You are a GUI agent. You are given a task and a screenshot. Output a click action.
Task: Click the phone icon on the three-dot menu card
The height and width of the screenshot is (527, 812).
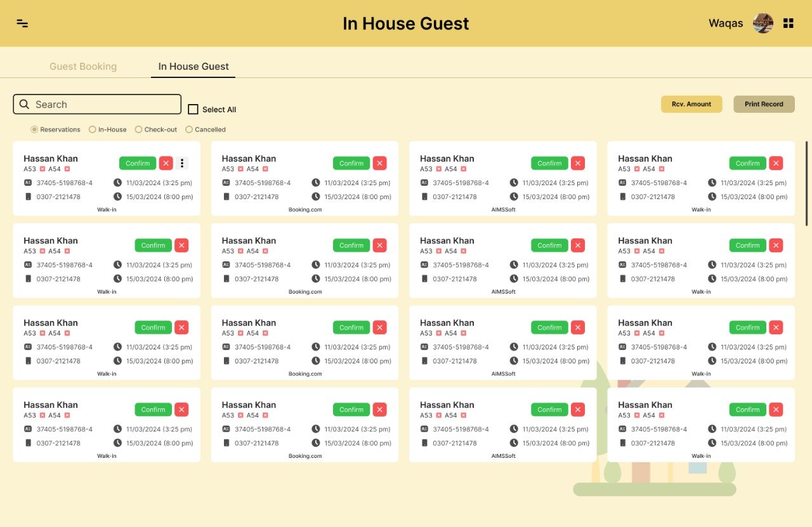[28, 197]
